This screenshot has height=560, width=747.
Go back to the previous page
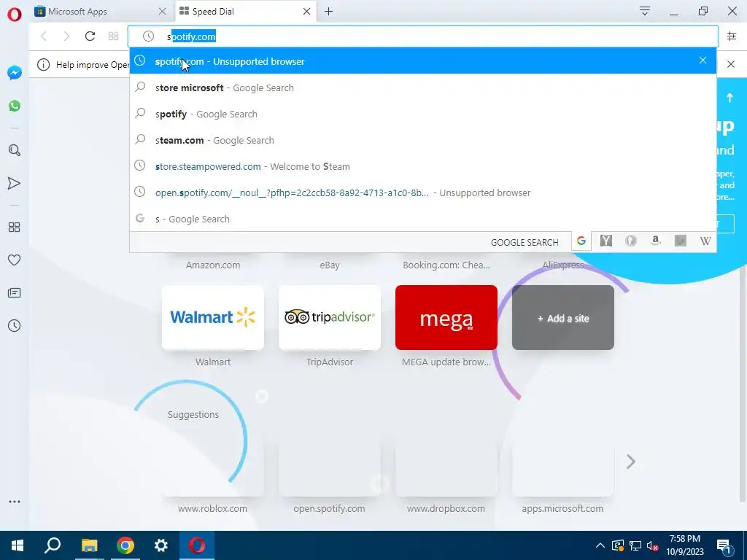pyautogui.click(x=44, y=36)
